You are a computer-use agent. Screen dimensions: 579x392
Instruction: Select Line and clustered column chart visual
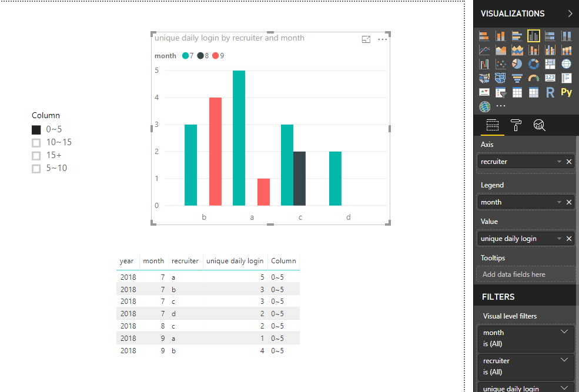550,50
